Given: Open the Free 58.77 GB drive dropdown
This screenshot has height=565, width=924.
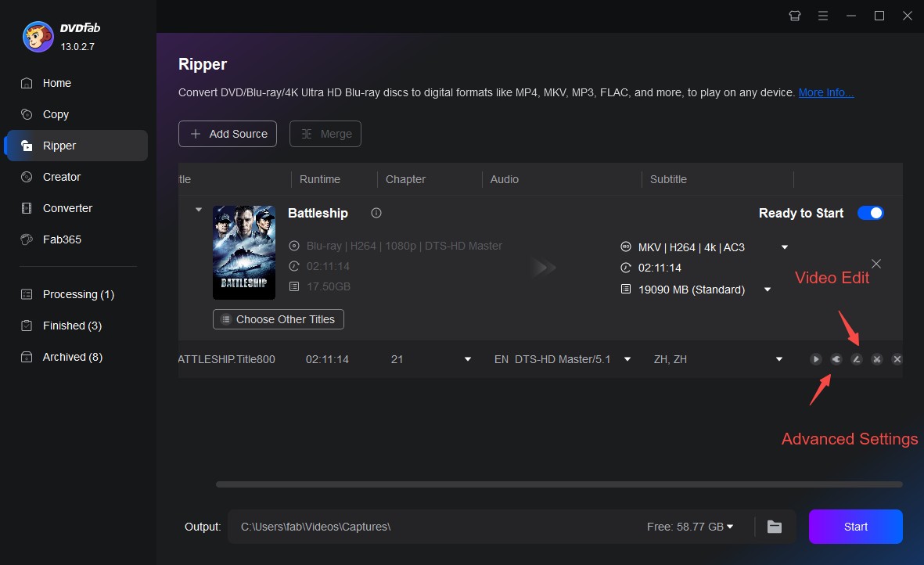Looking at the screenshot, I should point(729,527).
